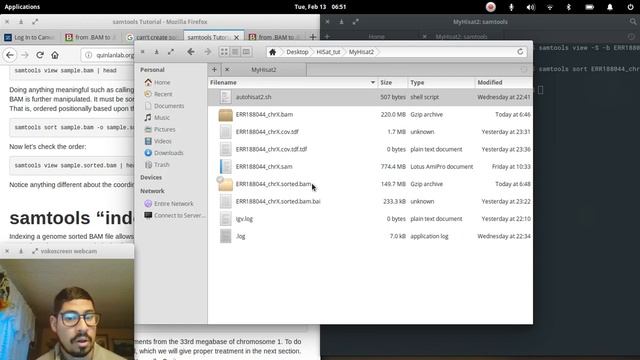Open the clock and date indicator
640x360 pixels.
click(x=320, y=7)
